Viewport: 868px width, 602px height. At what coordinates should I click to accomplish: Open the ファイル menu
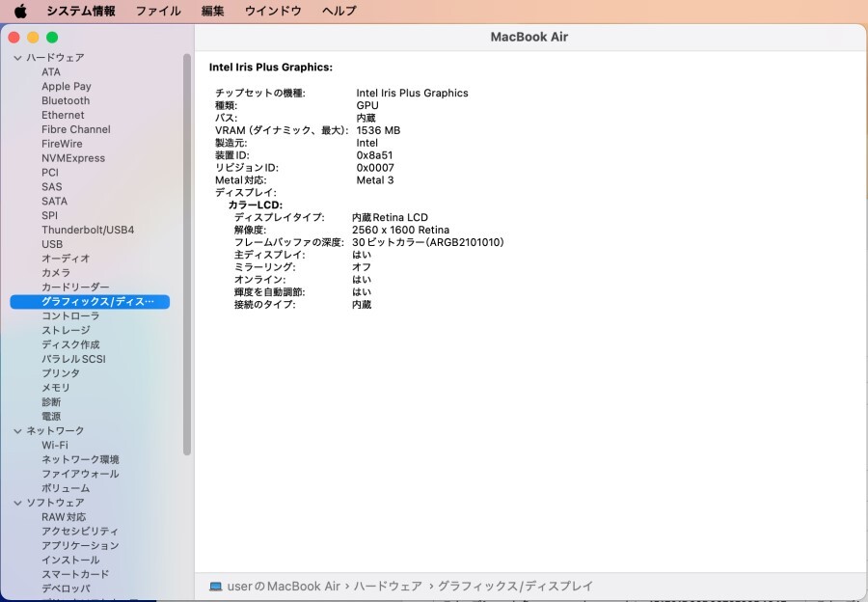tap(158, 11)
